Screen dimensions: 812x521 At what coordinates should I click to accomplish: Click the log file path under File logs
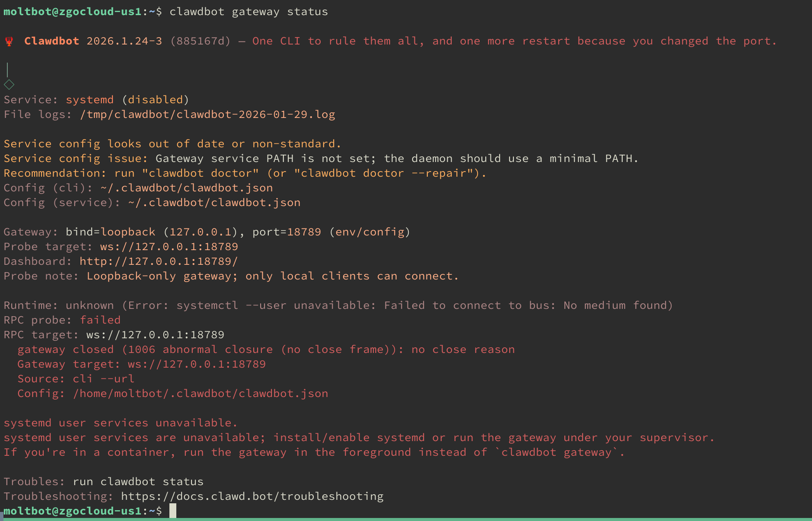click(207, 114)
